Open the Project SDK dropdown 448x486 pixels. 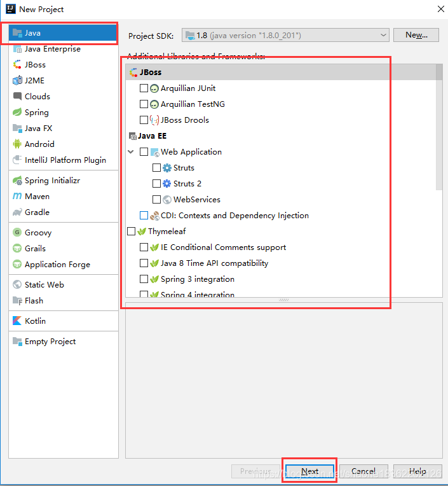[285, 36]
